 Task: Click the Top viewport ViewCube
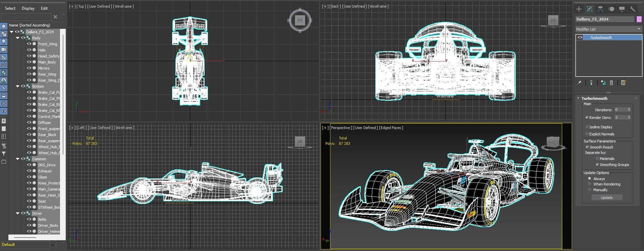pyautogui.click(x=300, y=20)
